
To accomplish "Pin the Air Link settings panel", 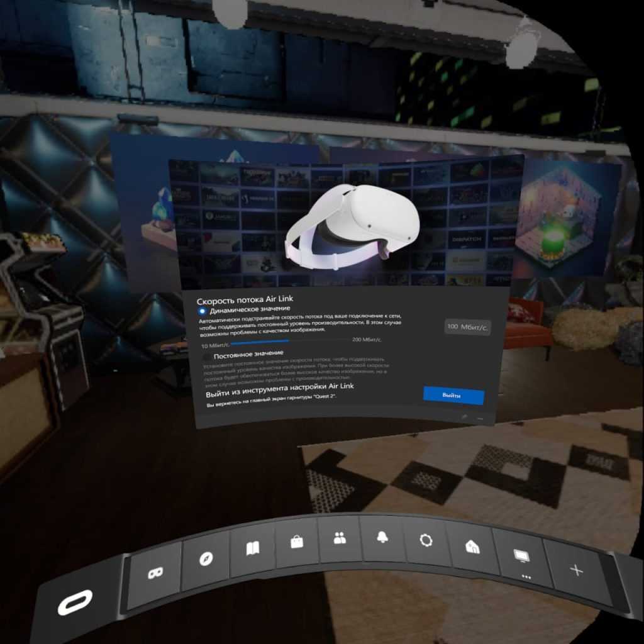I will pyautogui.click(x=465, y=416).
